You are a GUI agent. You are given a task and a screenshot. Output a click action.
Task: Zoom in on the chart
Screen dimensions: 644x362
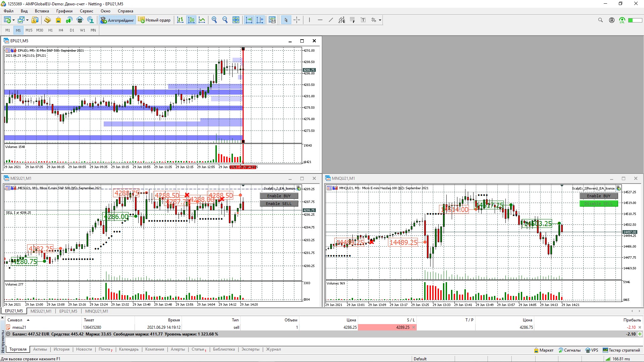coord(214,20)
